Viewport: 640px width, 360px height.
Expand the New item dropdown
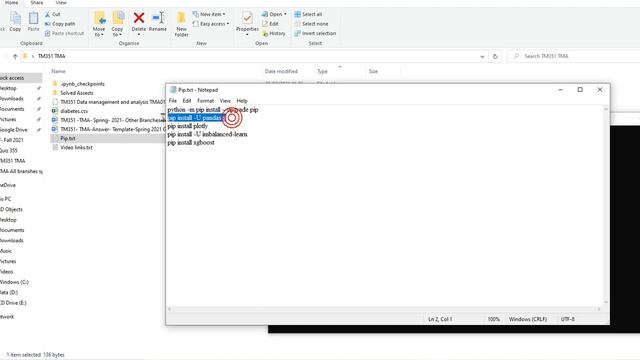(x=209, y=14)
